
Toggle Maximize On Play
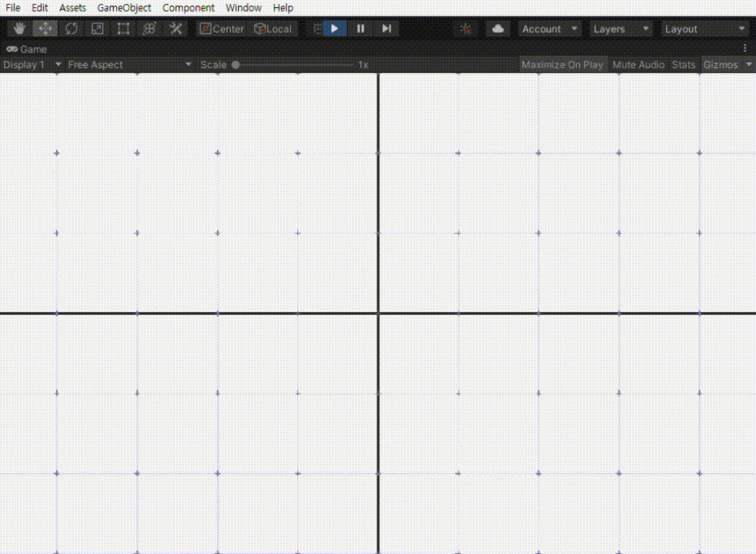(562, 65)
